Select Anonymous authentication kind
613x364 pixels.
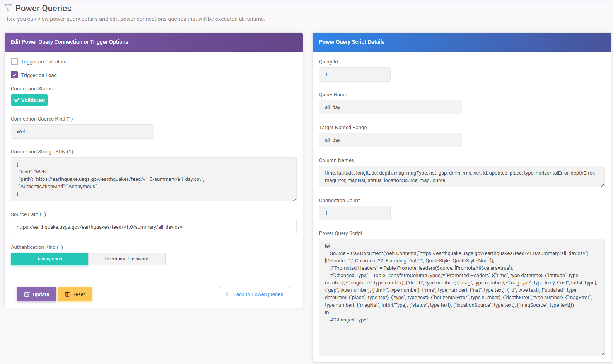click(50, 259)
